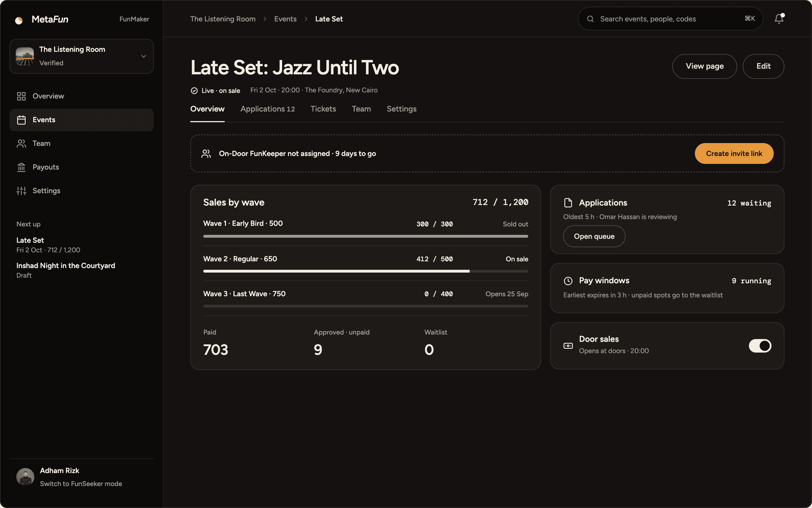Click the Wave 1 Early Bird progress bar
Image resolution: width=812 pixels, height=508 pixels.
coord(365,236)
